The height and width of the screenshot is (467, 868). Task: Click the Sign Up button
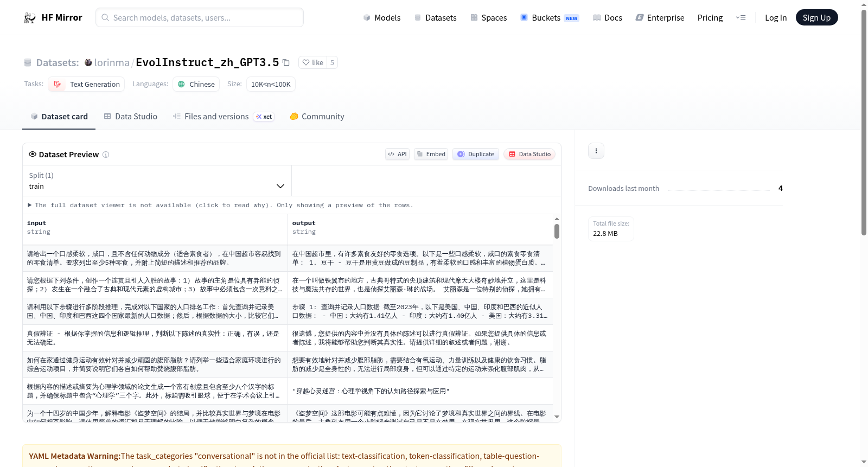click(x=816, y=17)
